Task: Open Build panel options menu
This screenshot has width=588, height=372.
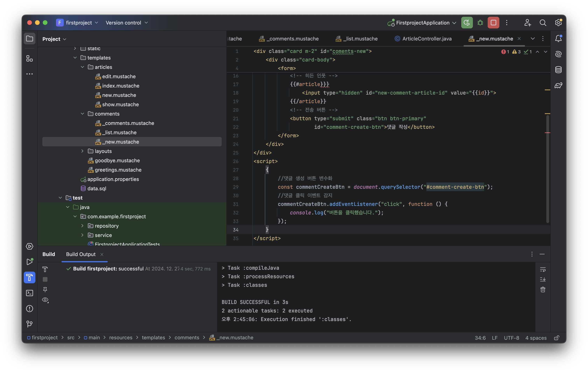Action: point(532,254)
